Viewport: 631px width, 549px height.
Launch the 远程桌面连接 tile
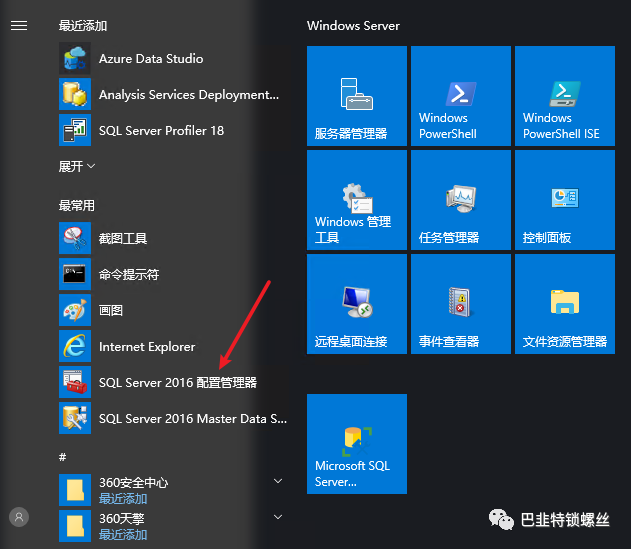point(357,304)
